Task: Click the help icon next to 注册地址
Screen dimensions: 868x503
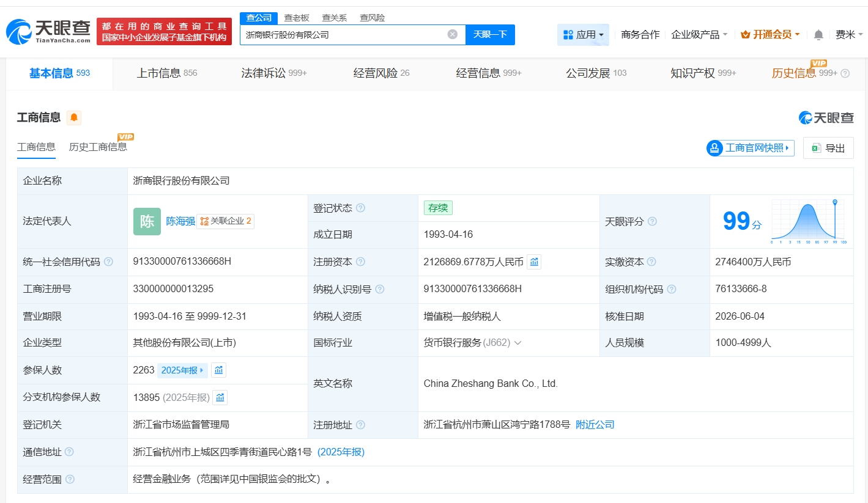Action: point(360,425)
